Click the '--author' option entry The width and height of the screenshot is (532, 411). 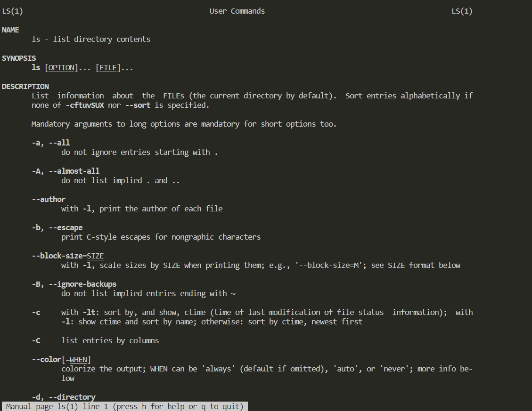pos(49,200)
